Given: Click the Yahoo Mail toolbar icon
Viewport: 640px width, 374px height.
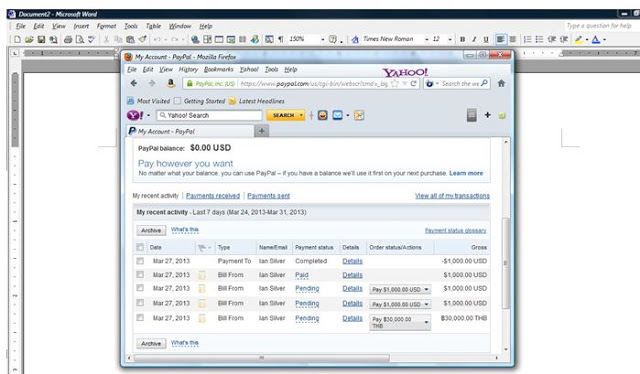Looking at the screenshot, I should 337,116.
